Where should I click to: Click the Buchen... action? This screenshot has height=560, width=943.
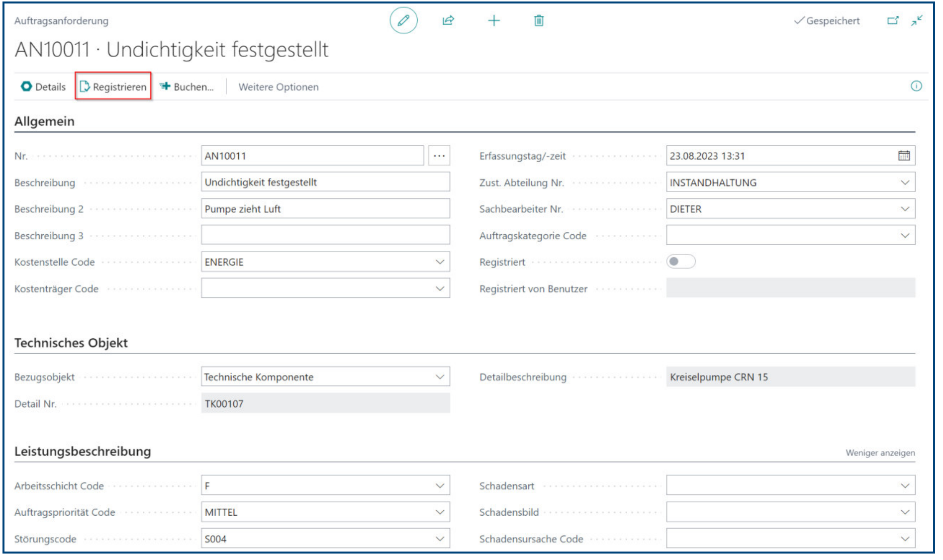tap(187, 87)
